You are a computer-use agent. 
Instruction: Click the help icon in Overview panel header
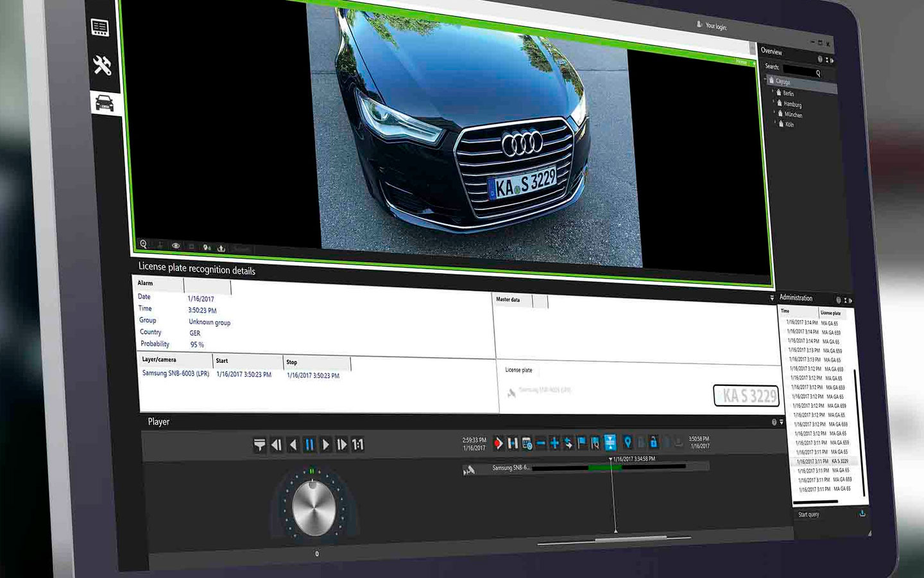(x=819, y=58)
